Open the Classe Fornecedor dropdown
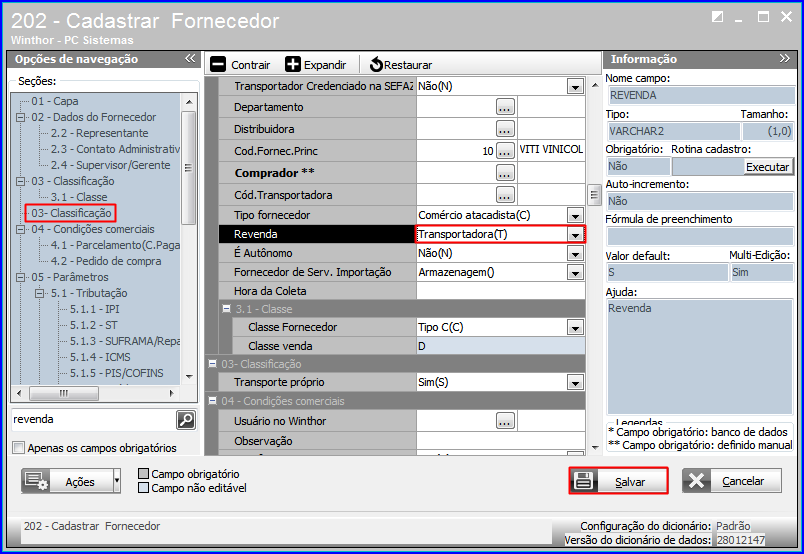Viewport: 804px width, 554px height. point(575,327)
